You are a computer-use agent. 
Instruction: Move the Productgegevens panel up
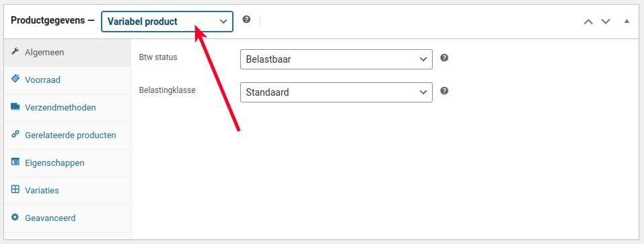click(x=588, y=22)
